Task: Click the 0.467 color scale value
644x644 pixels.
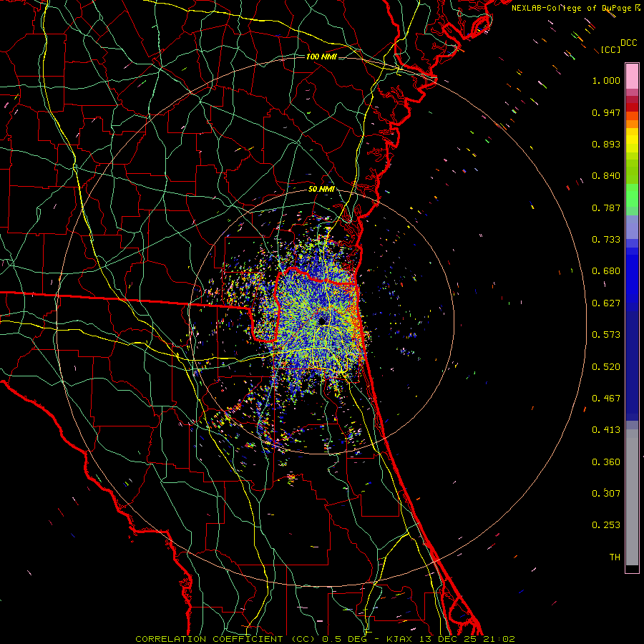Action: coord(606,399)
